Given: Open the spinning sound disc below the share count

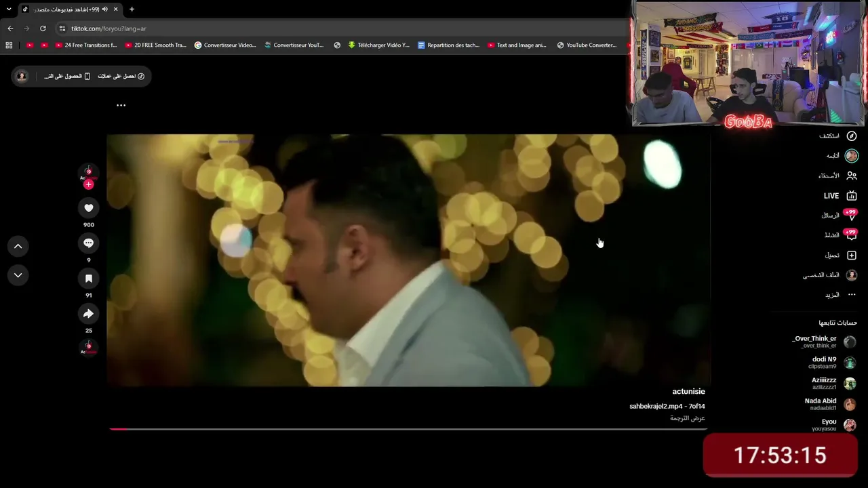Looking at the screenshot, I should [88, 348].
